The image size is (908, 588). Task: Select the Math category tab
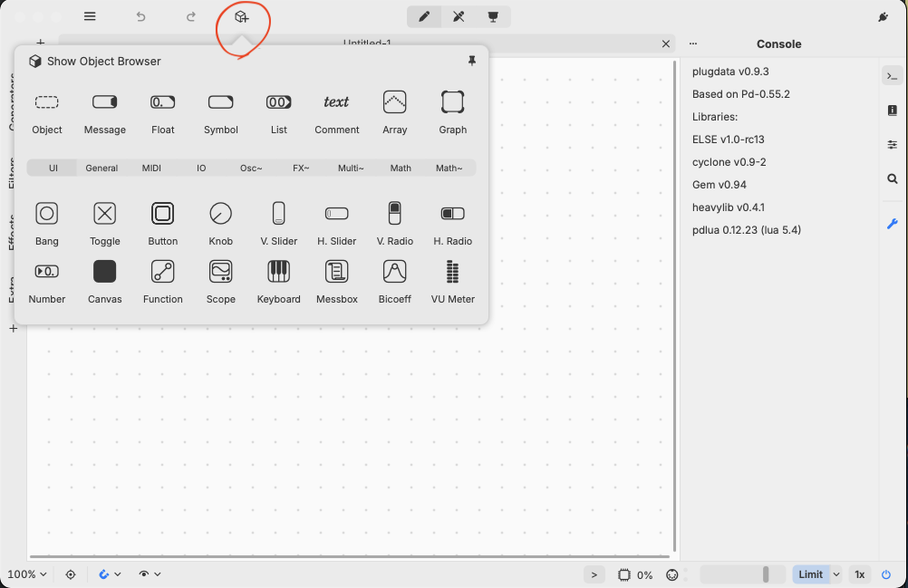tap(401, 168)
